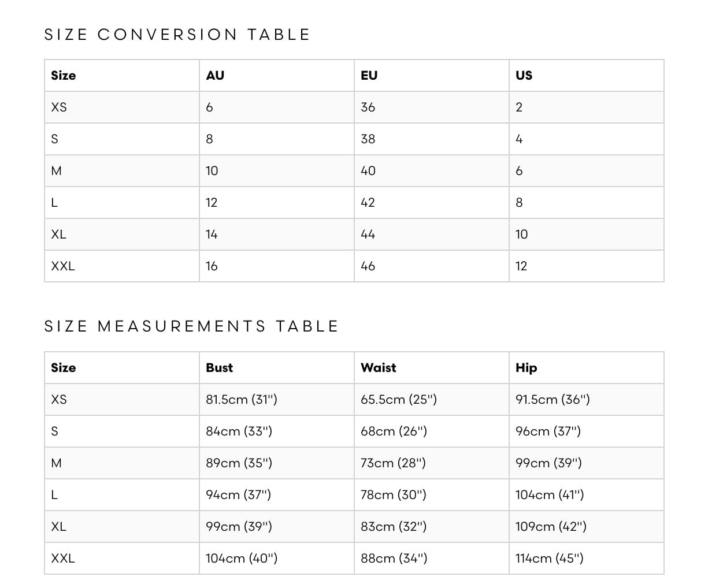Click the 99cm (39") bust cell

click(x=239, y=527)
